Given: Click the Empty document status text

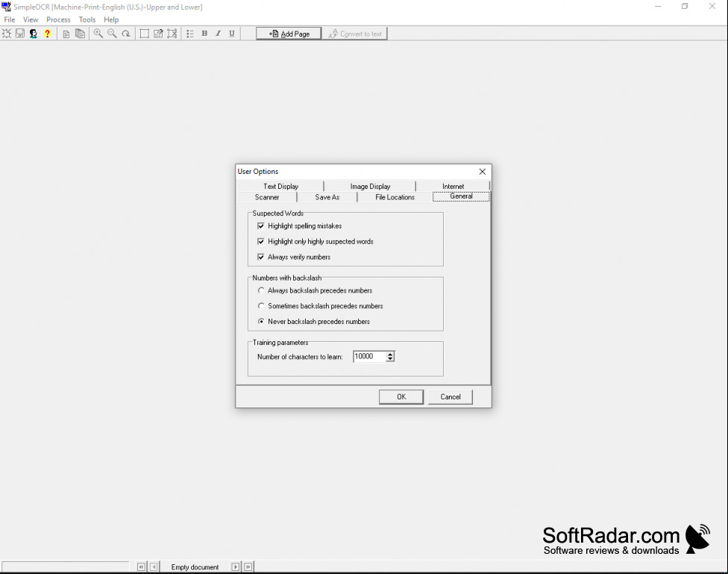Looking at the screenshot, I should [x=195, y=567].
